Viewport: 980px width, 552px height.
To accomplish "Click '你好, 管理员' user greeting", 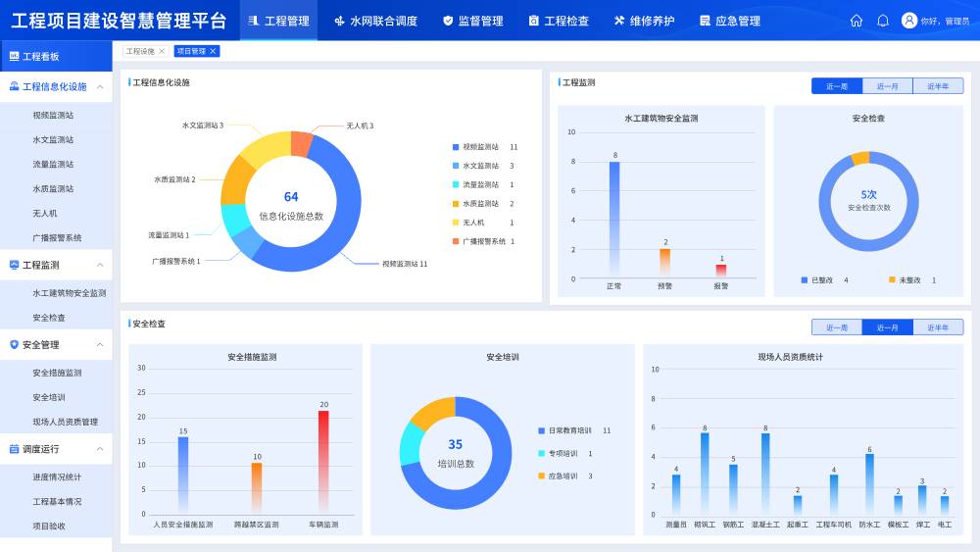I will coord(945,22).
